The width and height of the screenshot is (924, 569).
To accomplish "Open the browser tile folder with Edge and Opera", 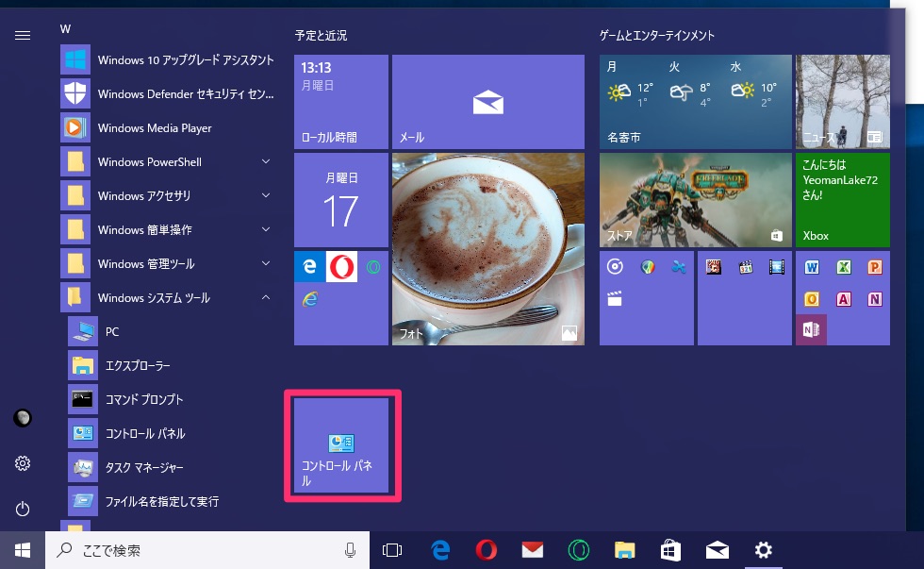I will [x=341, y=298].
